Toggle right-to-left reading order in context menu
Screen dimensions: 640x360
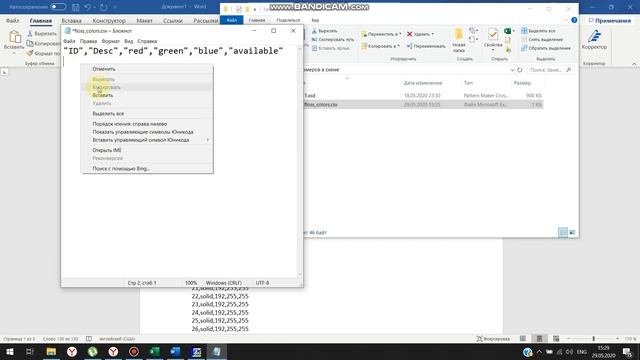point(147,124)
